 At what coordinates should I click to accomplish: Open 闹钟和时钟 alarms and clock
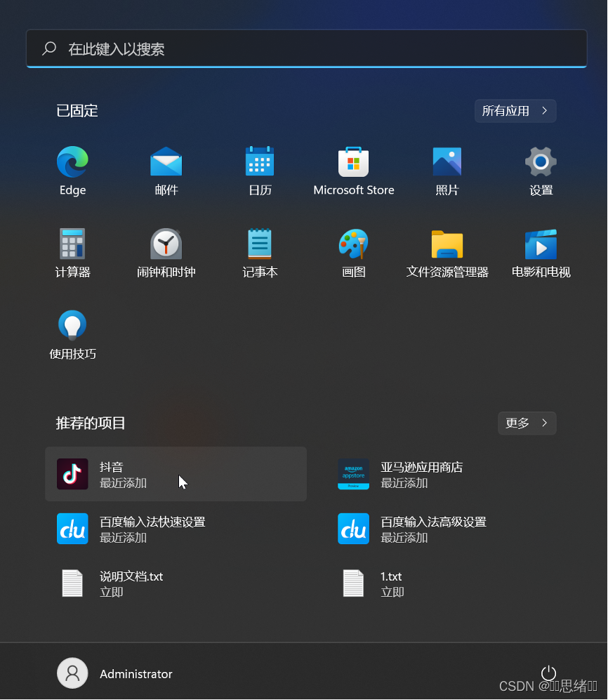tap(166, 253)
